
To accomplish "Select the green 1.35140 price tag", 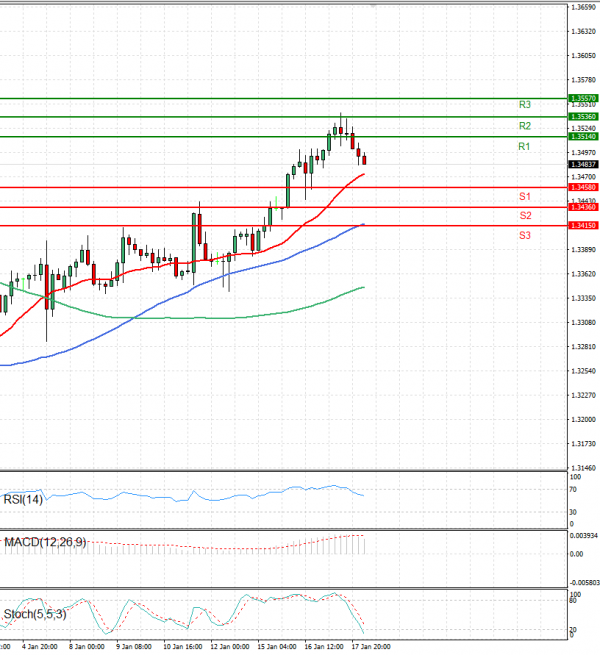I will [584, 137].
